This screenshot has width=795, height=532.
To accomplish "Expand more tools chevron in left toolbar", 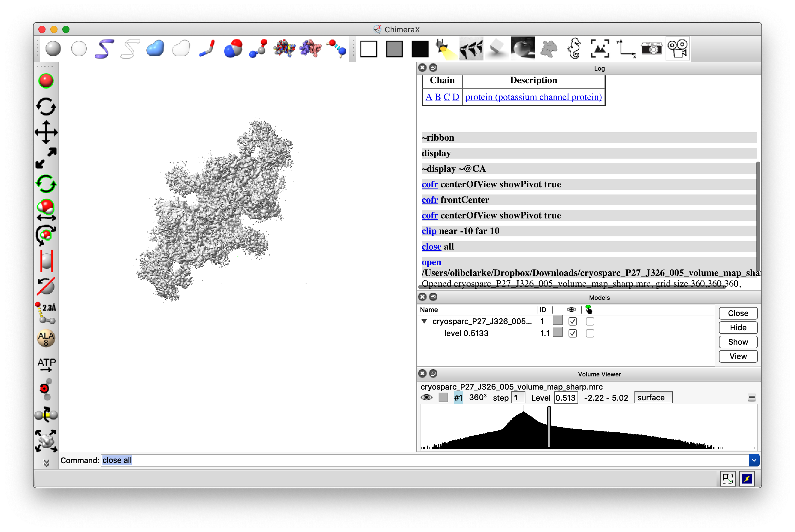I will click(46, 463).
